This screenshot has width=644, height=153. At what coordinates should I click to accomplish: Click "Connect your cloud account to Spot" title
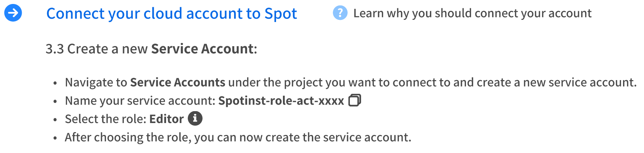click(171, 14)
